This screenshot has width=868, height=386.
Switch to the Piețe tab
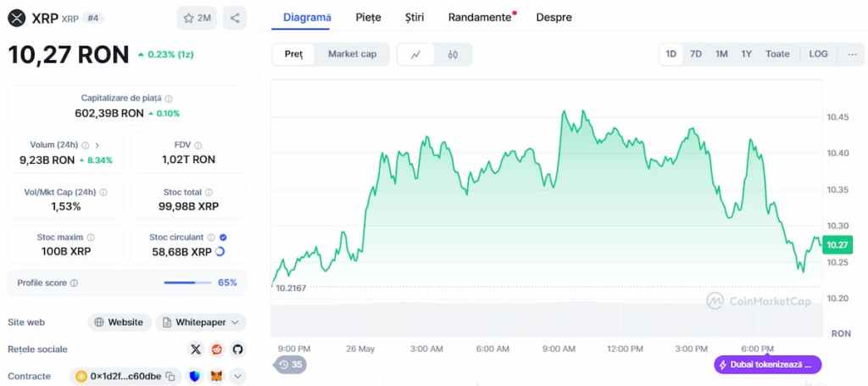tap(368, 17)
